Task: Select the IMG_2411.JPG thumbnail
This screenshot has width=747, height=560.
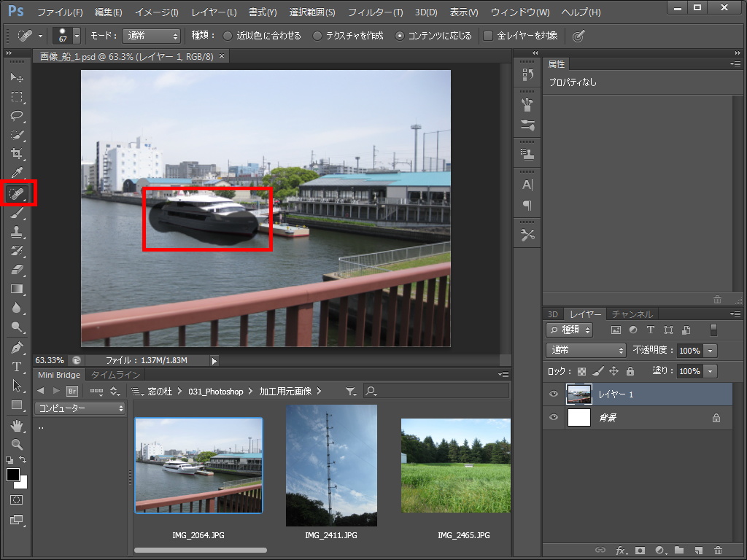Action: click(x=331, y=465)
